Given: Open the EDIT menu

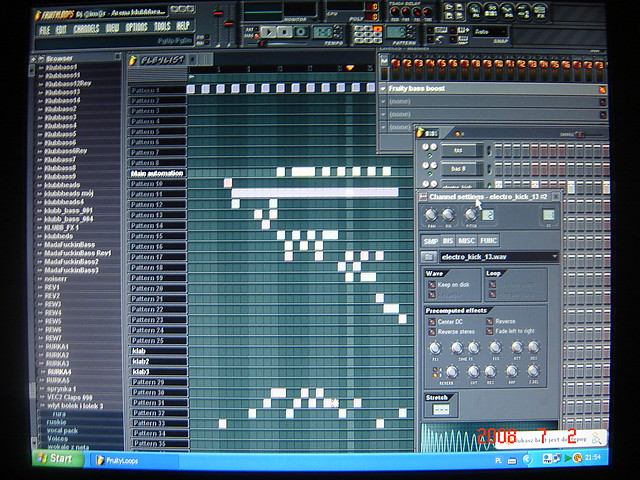Looking at the screenshot, I should click(x=61, y=29).
